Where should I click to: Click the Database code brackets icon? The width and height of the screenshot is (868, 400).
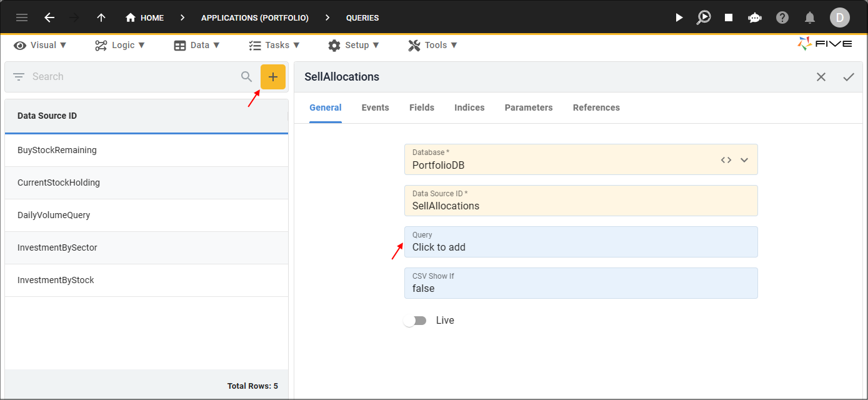click(x=726, y=160)
